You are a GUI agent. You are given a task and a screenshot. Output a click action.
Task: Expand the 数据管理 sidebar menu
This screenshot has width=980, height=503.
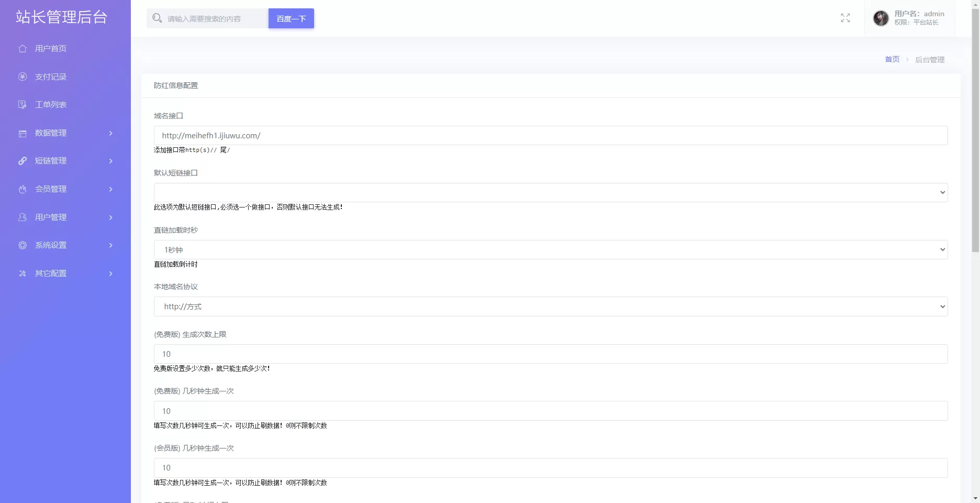coord(65,133)
